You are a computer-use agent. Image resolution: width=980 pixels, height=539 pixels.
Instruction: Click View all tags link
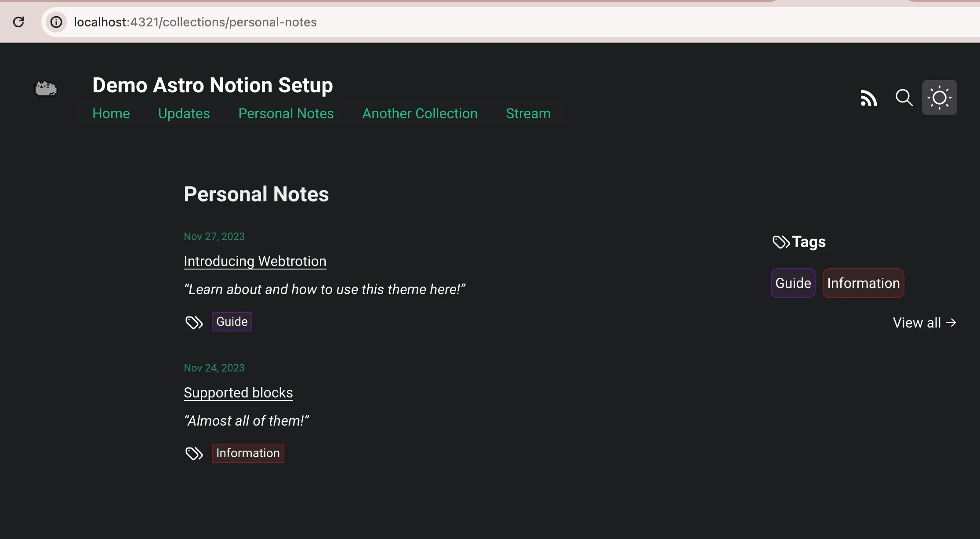click(x=924, y=323)
